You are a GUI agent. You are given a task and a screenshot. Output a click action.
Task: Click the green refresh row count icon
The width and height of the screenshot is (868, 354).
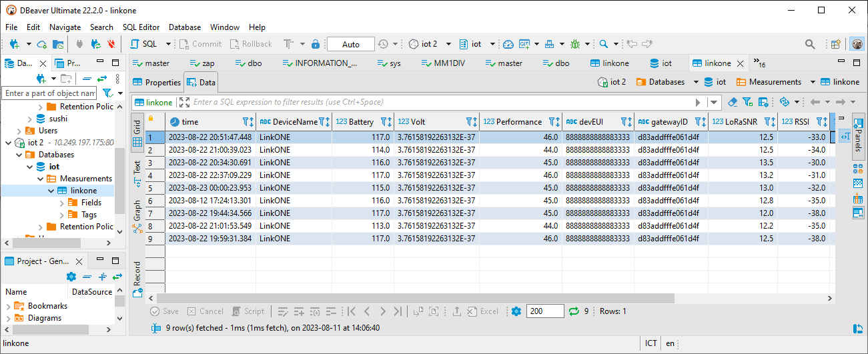(574, 311)
